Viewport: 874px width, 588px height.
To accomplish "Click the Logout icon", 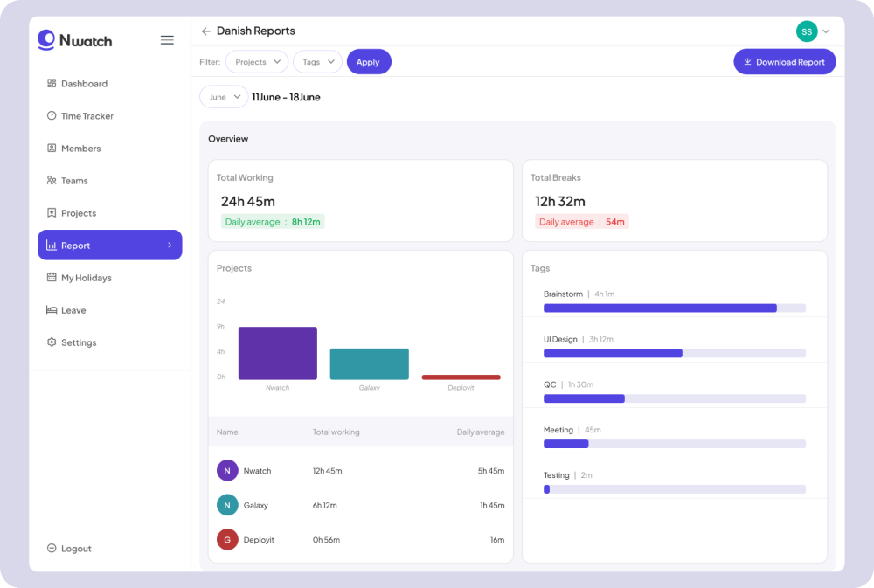I will [52, 549].
